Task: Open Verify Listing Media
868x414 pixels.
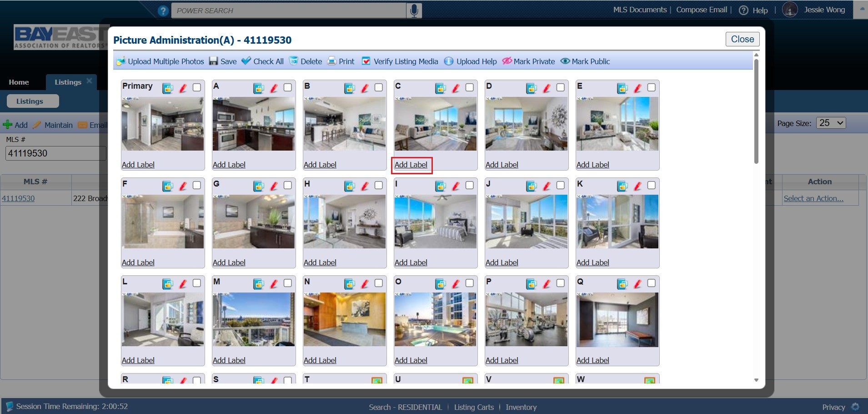Action: click(x=366, y=61)
